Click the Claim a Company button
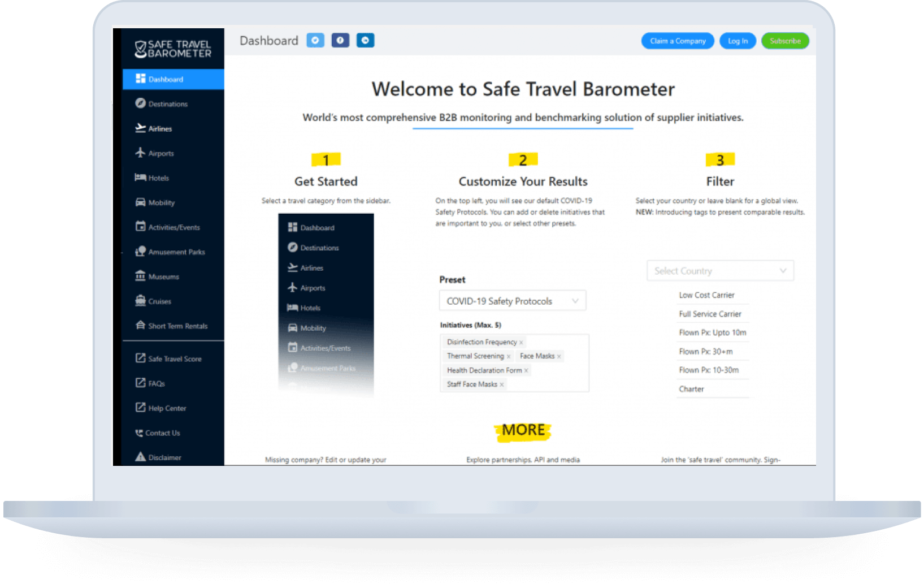The height and width of the screenshot is (588, 924). (x=678, y=41)
